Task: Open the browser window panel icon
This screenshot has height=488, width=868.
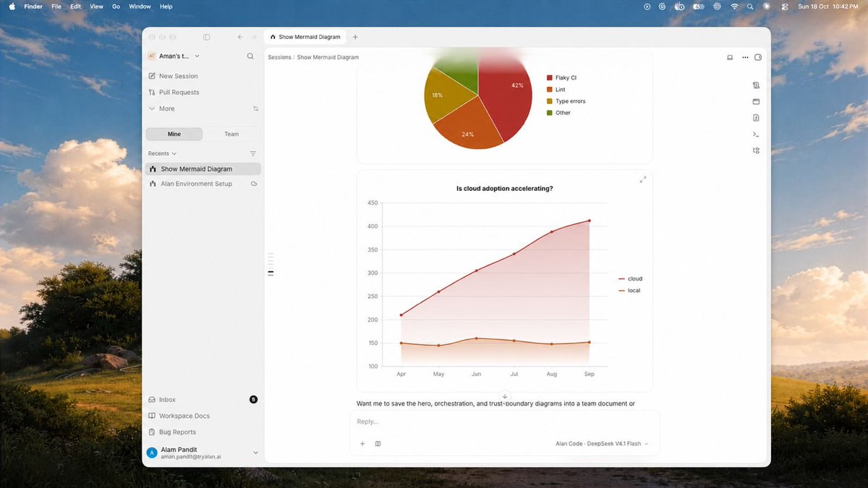Action: click(756, 101)
